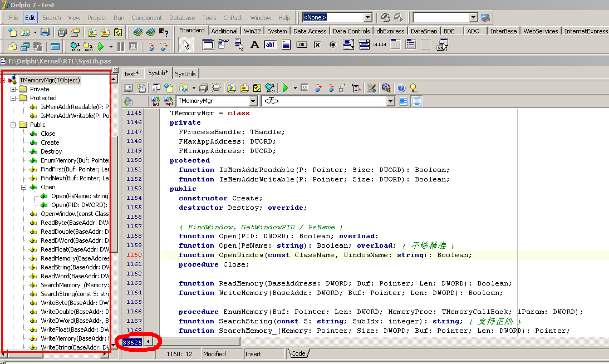Click the Help Contents book icon

pos(138,32)
